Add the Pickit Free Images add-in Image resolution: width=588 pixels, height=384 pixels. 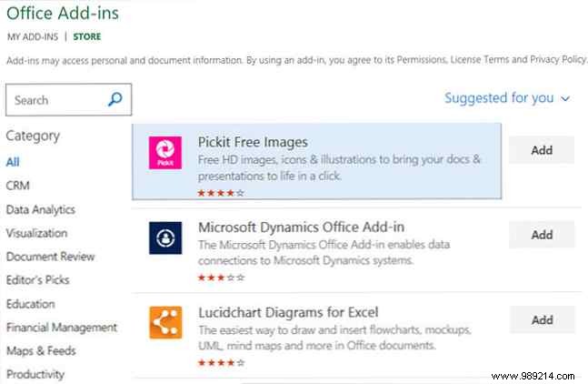point(542,150)
